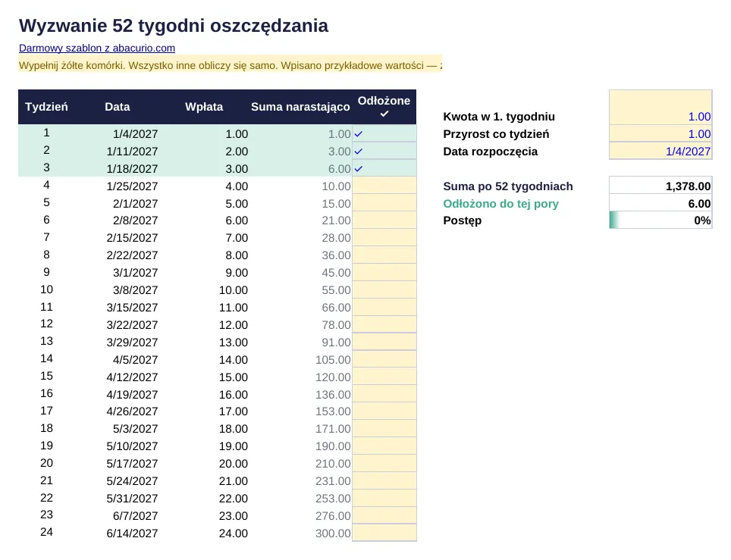Click the Data column header
The height and width of the screenshot is (560, 731).
coord(118,107)
